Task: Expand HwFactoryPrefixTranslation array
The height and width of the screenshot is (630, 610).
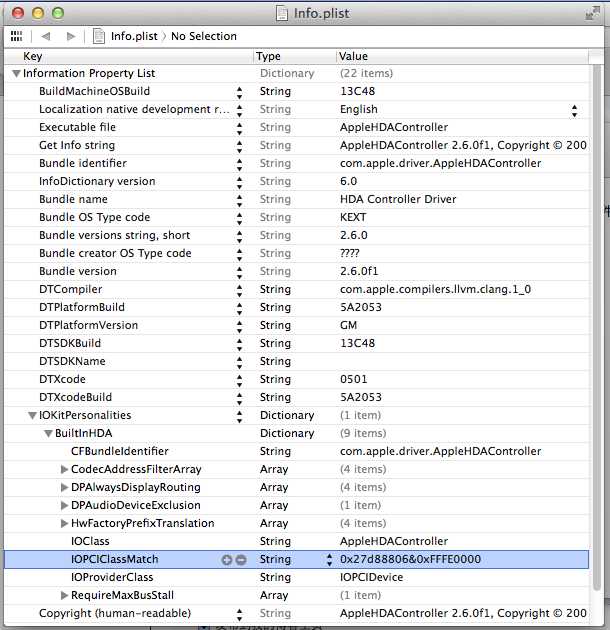Action: tap(64, 523)
